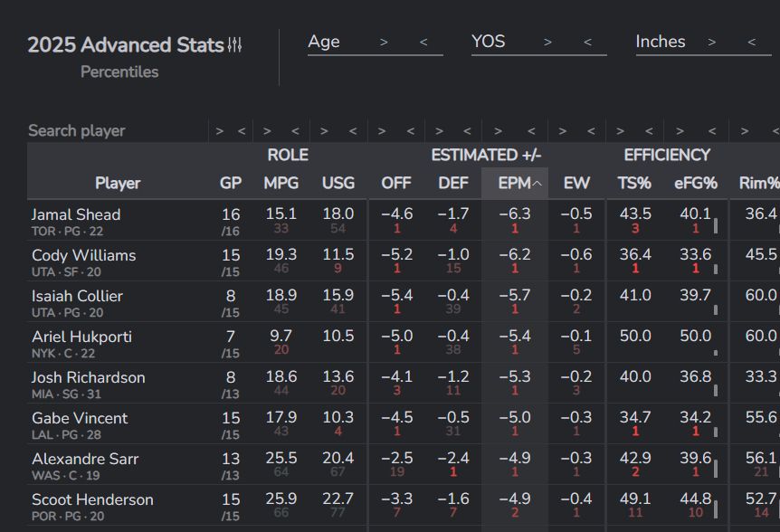Sort by the DEF column header
780x532 pixels.
[x=453, y=183]
